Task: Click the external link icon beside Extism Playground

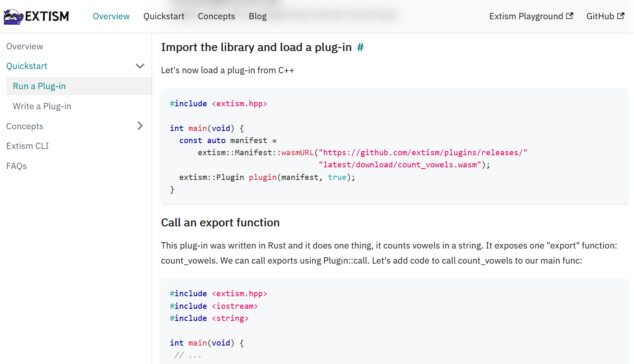Action: click(570, 16)
